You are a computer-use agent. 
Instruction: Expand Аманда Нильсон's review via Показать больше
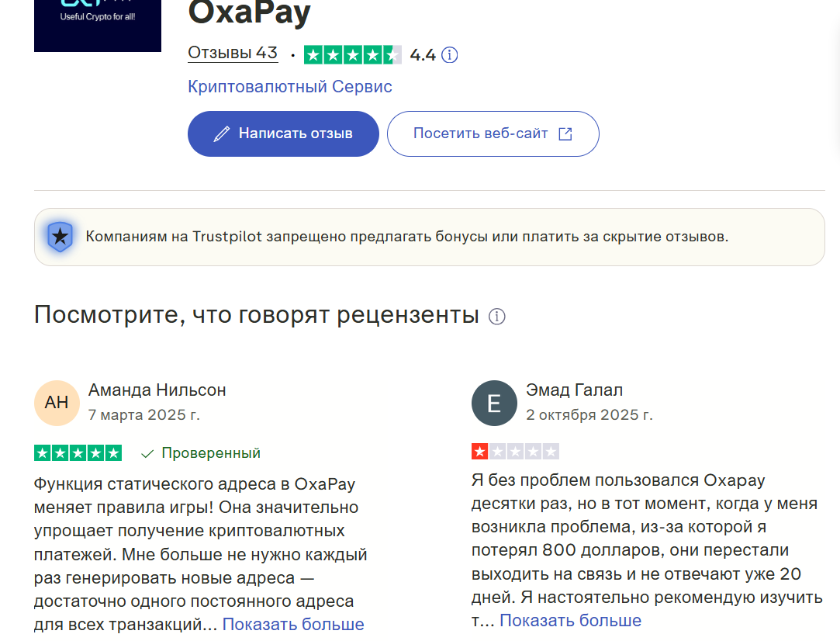(x=292, y=623)
